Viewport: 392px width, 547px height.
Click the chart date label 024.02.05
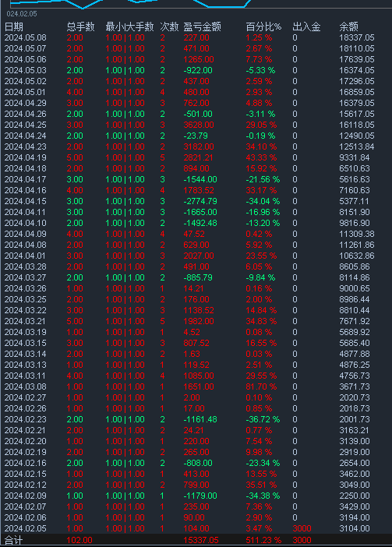pos(22,14)
